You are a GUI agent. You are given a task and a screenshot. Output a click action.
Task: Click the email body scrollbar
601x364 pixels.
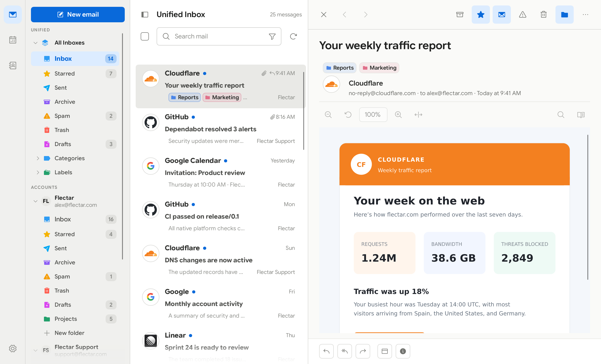588,207
